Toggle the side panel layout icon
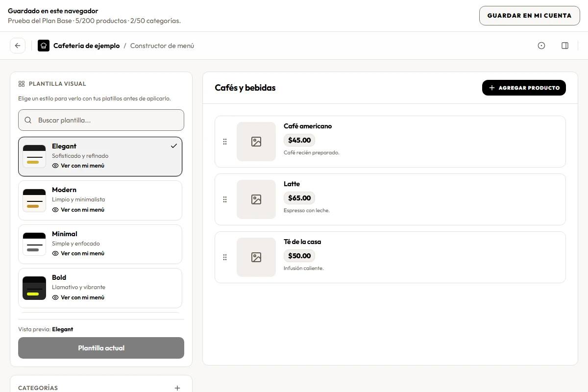Image resolution: width=588 pixels, height=392 pixels. (565, 46)
